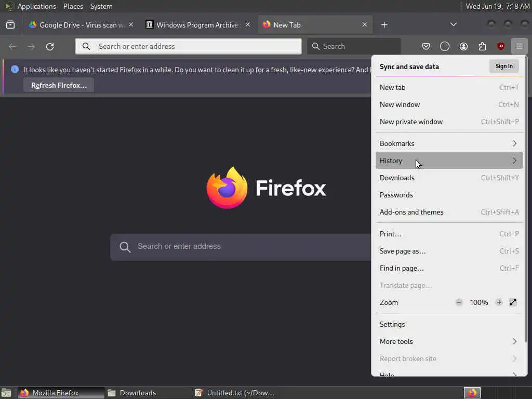The height and width of the screenshot is (399, 532).
Task: Click the circular container icon in toolbar
Action: tap(445, 46)
